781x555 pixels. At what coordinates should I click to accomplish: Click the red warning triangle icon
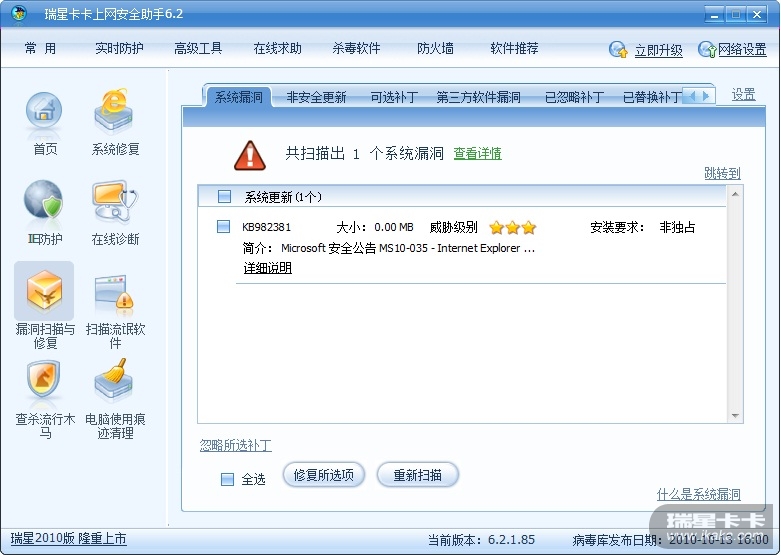[250, 155]
